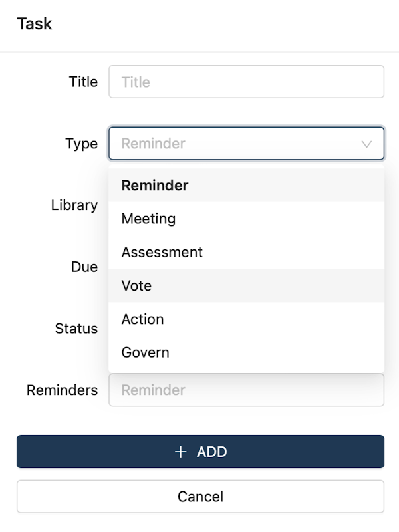399x532 pixels.
Task: Open the Type combo box showing Reminder
Action: point(239,144)
